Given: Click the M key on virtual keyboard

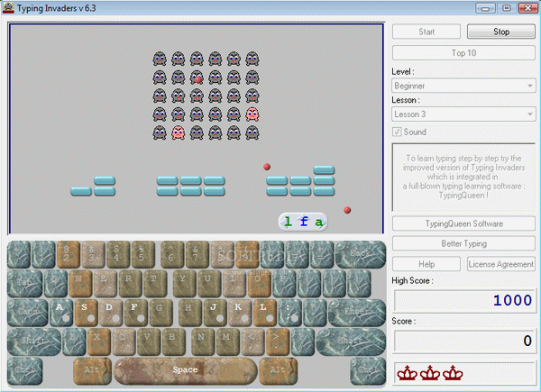Looking at the screenshot, I should [227, 342].
